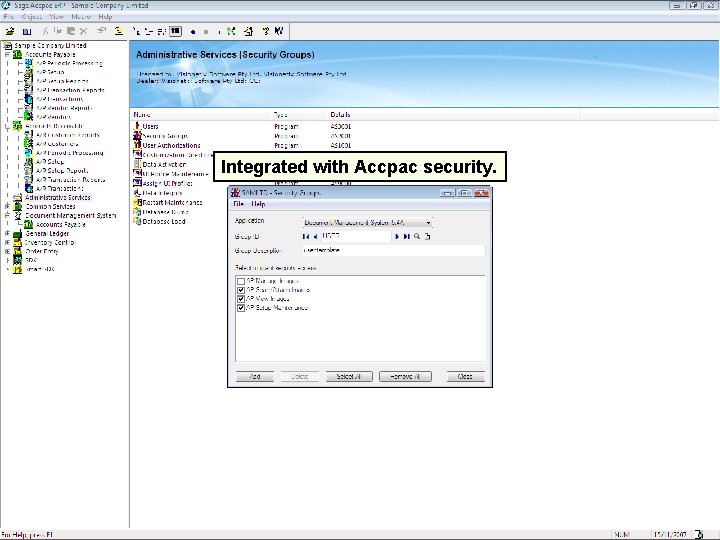
Task: Open the Macro menu
Action: (x=81, y=17)
